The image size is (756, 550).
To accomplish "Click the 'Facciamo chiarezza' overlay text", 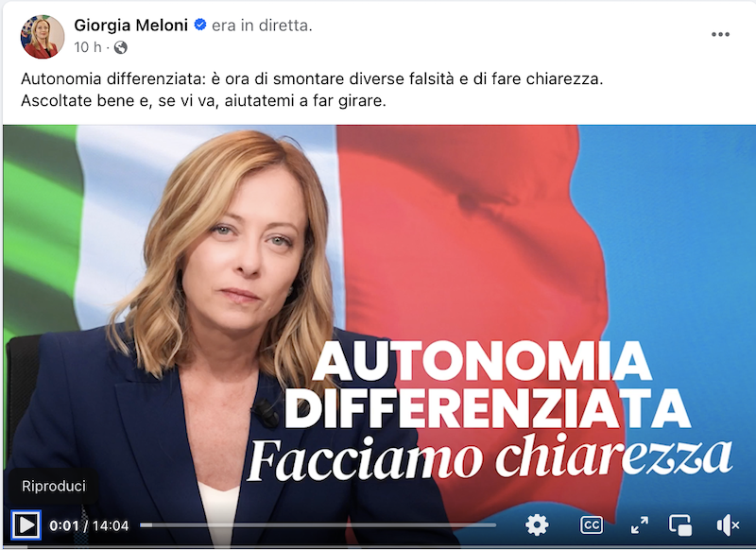I will point(489,458).
